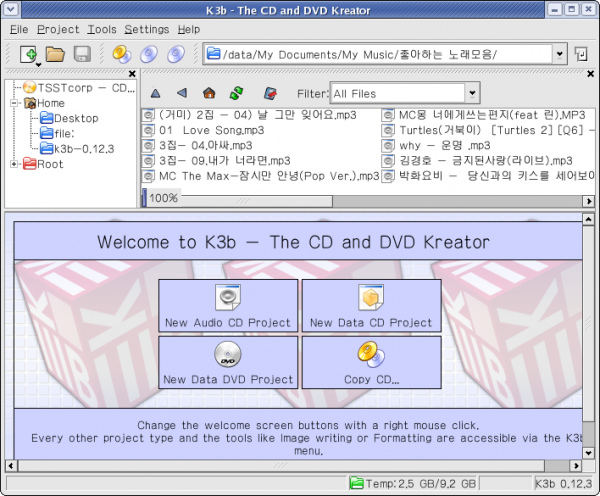Click welcome panel scroll down arrow
Image resolution: width=600 pixels, height=496 pixels.
tap(588, 453)
